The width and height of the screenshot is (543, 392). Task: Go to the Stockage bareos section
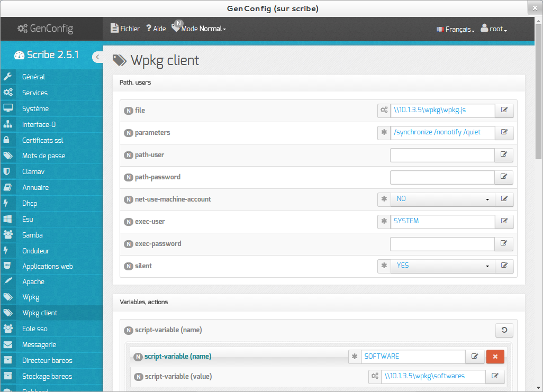pos(52,377)
